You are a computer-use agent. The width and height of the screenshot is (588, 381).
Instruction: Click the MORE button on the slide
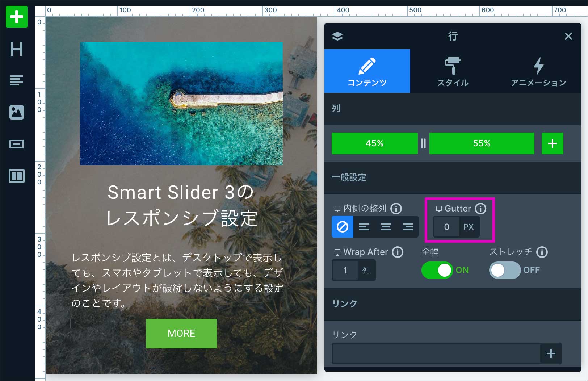[181, 334]
